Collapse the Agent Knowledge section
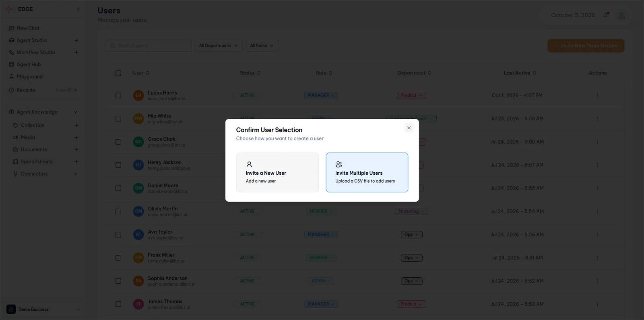Viewport: 644px width, 320px height. click(76, 112)
